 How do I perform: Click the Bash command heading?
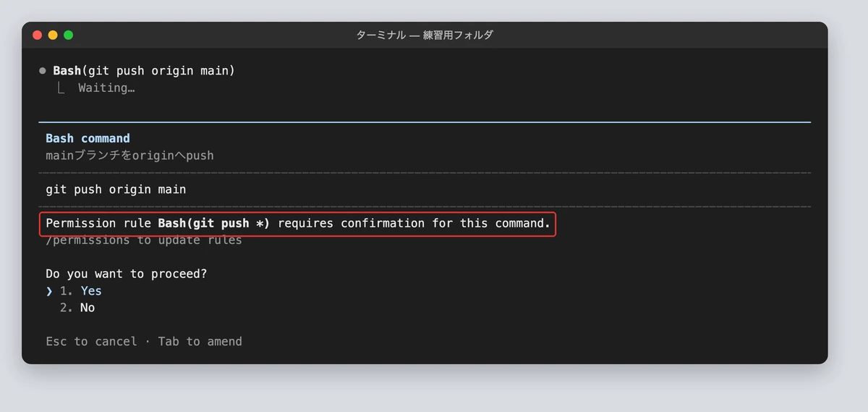coord(88,138)
